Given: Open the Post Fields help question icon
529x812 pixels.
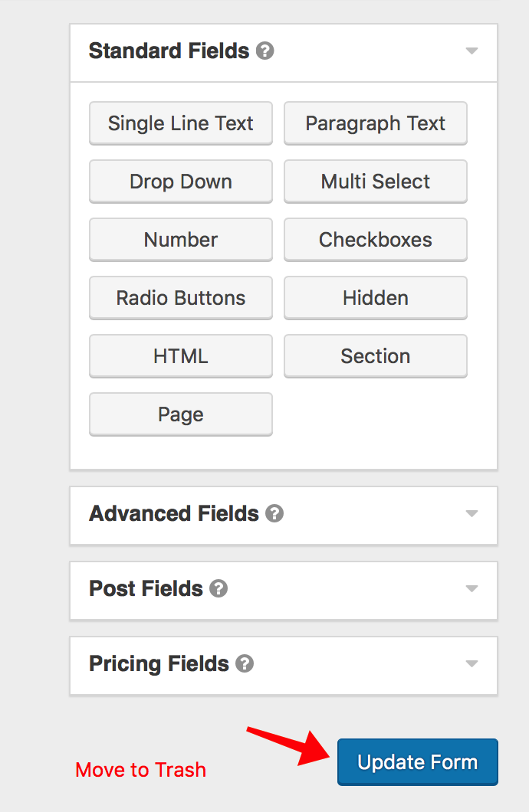Looking at the screenshot, I should pos(219,589).
